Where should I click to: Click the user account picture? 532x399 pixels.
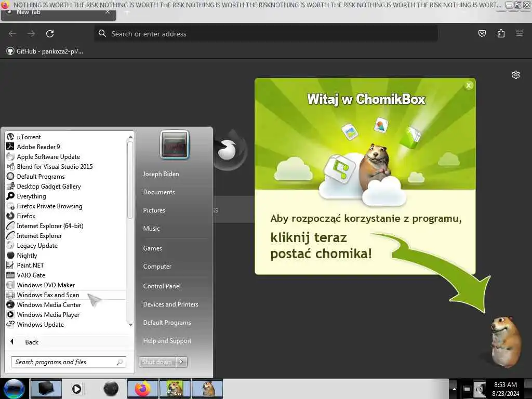coord(175,145)
